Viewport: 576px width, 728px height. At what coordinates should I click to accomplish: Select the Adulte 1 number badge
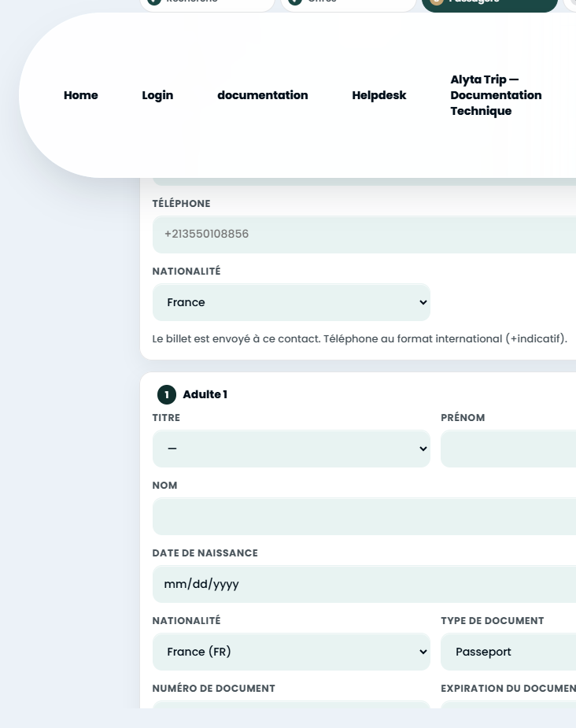click(x=167, y=394)
